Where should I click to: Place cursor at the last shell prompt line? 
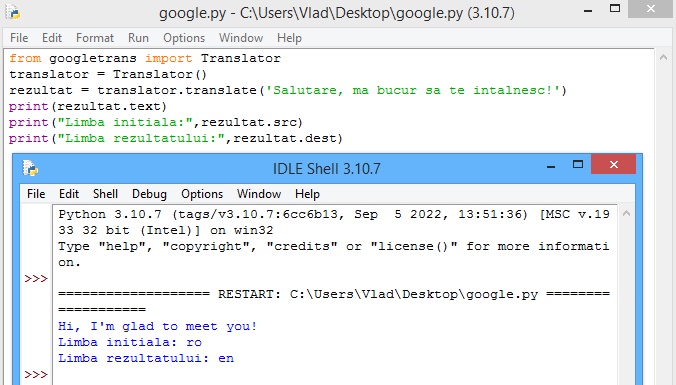(331, 375)
